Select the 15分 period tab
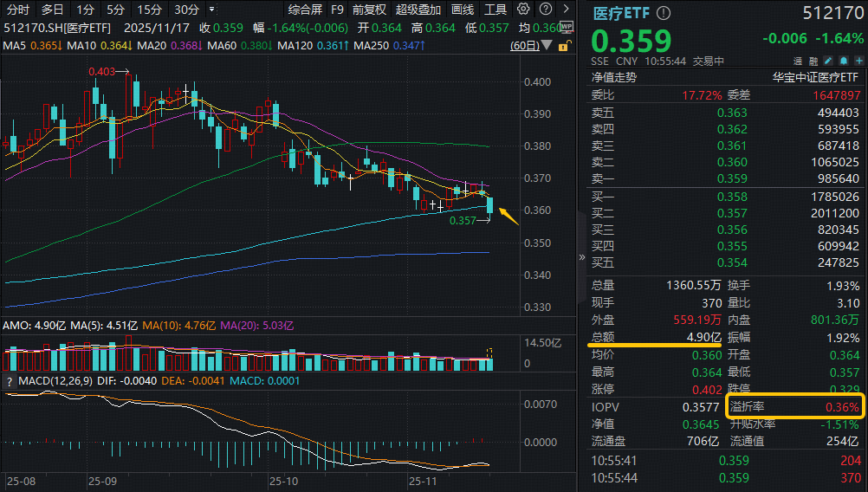Image resolution: width=868 pixels, height=492 pixels. point(150,10)
